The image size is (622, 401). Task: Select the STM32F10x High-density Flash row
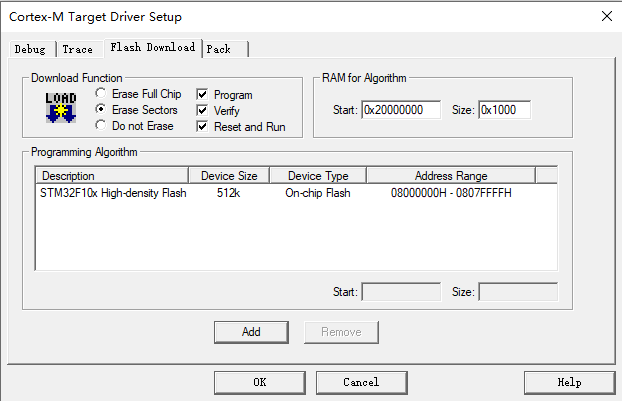296,193
